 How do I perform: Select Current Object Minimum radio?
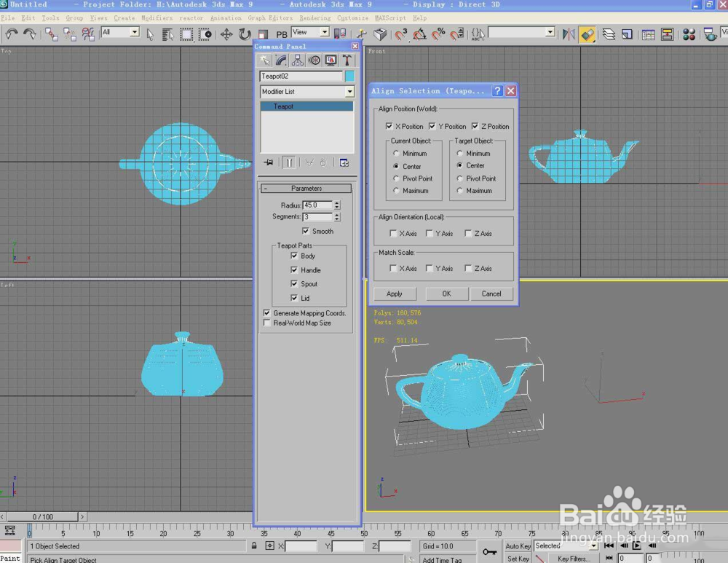click(x=396, y=153)
